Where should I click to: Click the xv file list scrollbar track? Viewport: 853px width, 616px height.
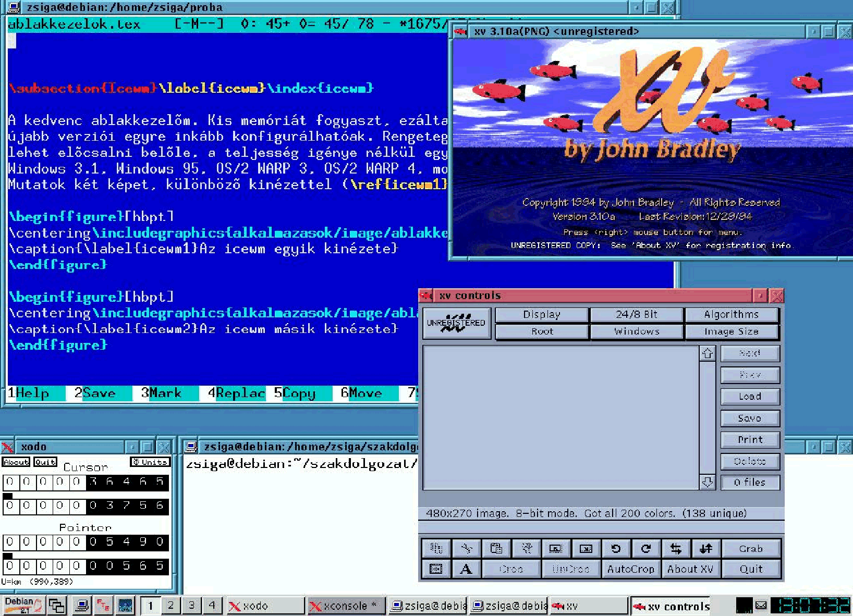click(x=707, y=417)
